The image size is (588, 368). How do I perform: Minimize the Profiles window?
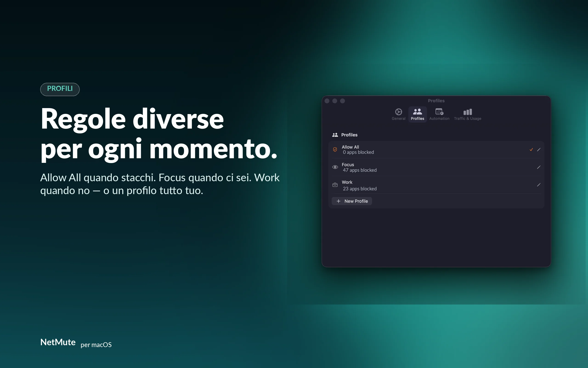click(x=335, y=101)
